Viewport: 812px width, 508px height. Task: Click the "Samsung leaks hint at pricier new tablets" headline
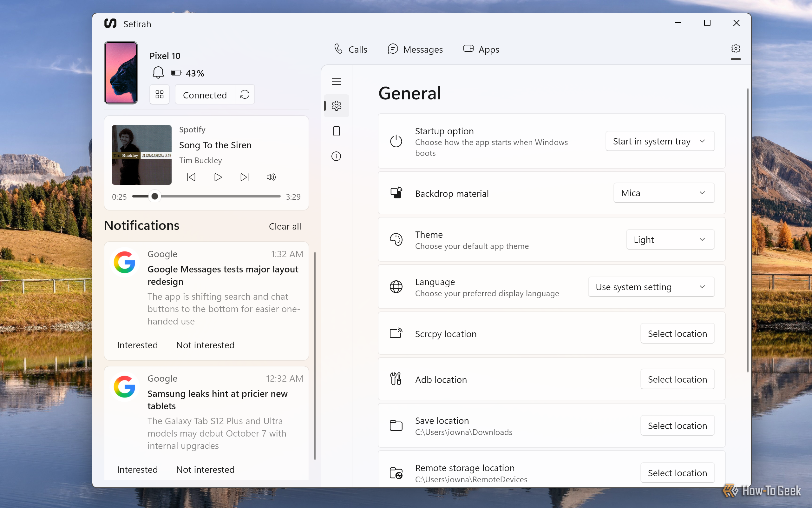(217, 399)
